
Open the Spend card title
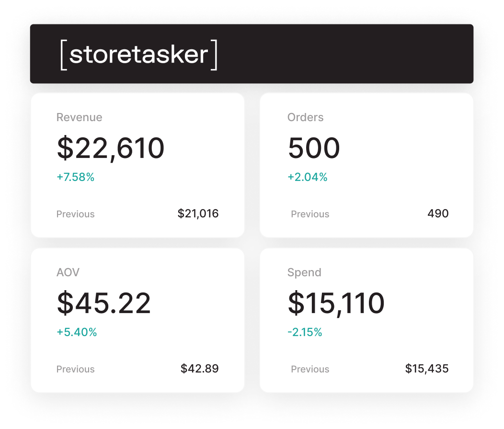pyautogui.click(x=304, y=273)
